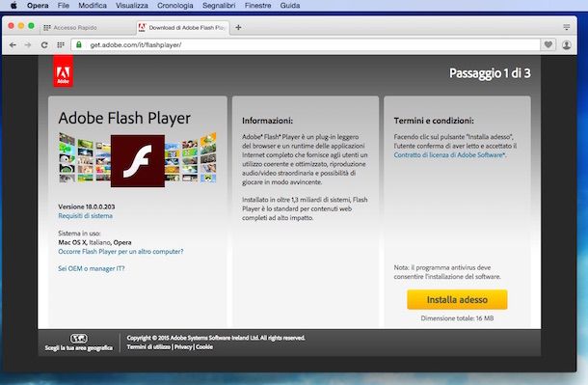Click the Termini e condizioni: heading

coord(434,121)
